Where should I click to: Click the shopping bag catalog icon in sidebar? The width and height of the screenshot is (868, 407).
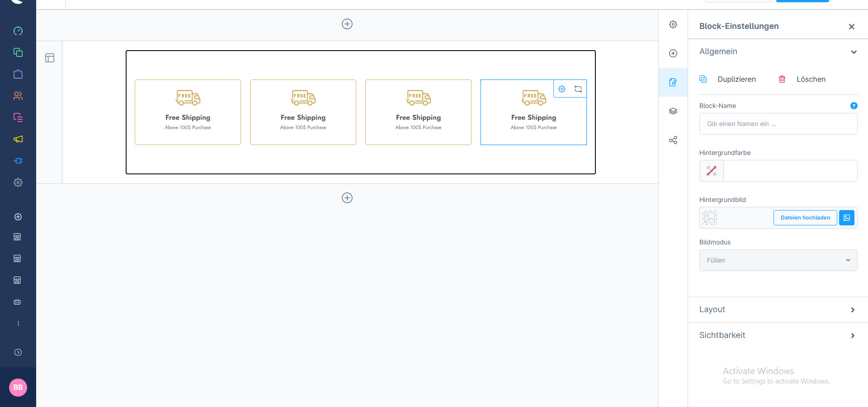(x=18, y=74)
